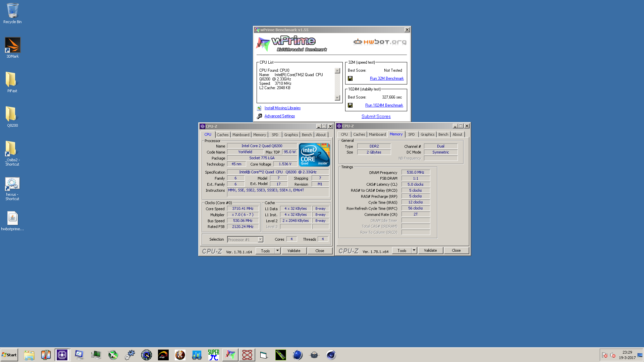Switch to Caches tab in left CPU-Z
The width and height of the screenshot is (644, 362).
222,135
